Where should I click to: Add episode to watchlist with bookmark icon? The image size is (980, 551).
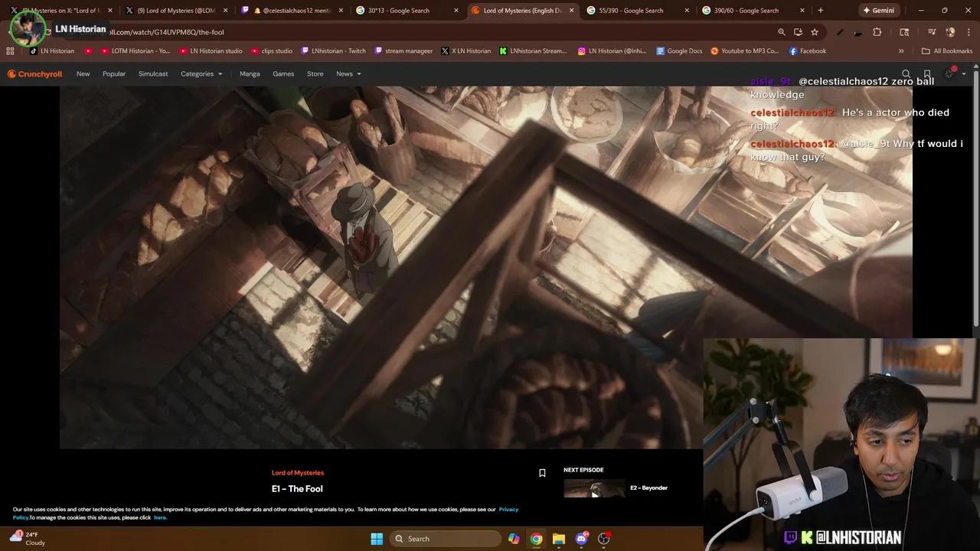(x=542, y=473)
